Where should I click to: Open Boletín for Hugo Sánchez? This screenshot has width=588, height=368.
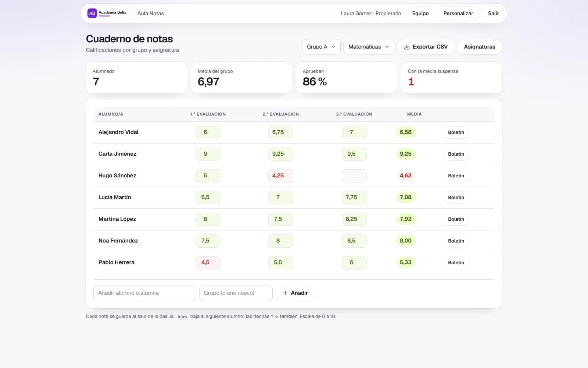(x=456, y=176)
